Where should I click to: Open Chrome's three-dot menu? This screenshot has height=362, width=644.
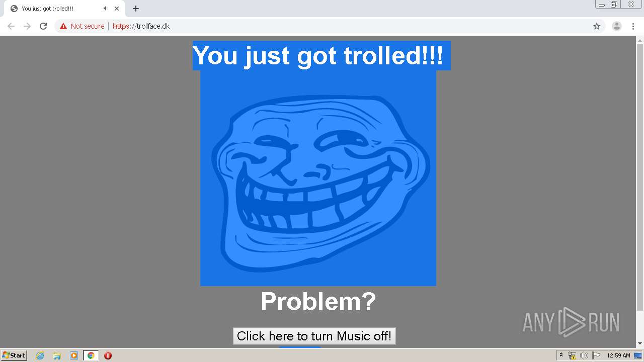pyautogui.click(x=633, y=26)
